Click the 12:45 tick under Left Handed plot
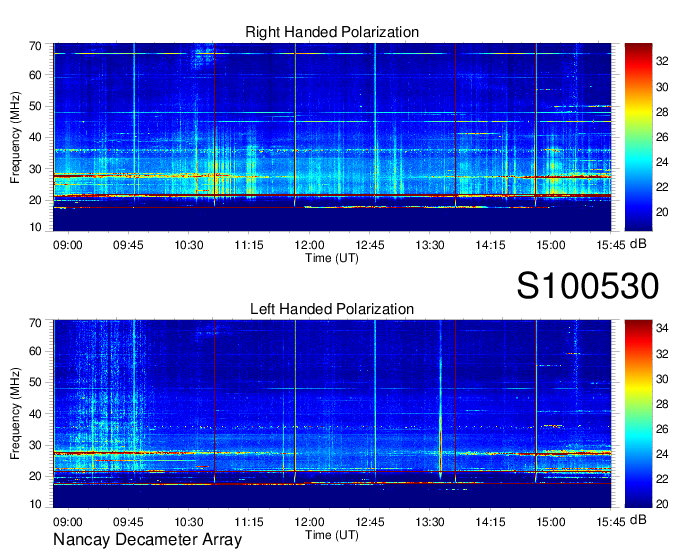Image resolution: width=680 pixels, height=552 pixels. coord(369,522)
